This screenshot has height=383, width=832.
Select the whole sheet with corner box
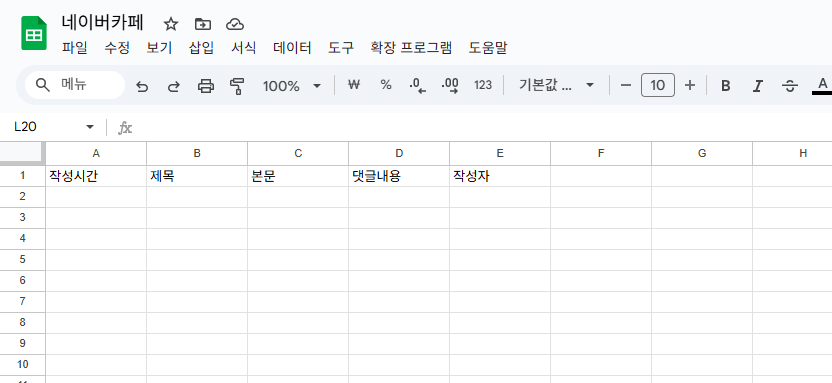pyautogui.click(x=23, y=153)
